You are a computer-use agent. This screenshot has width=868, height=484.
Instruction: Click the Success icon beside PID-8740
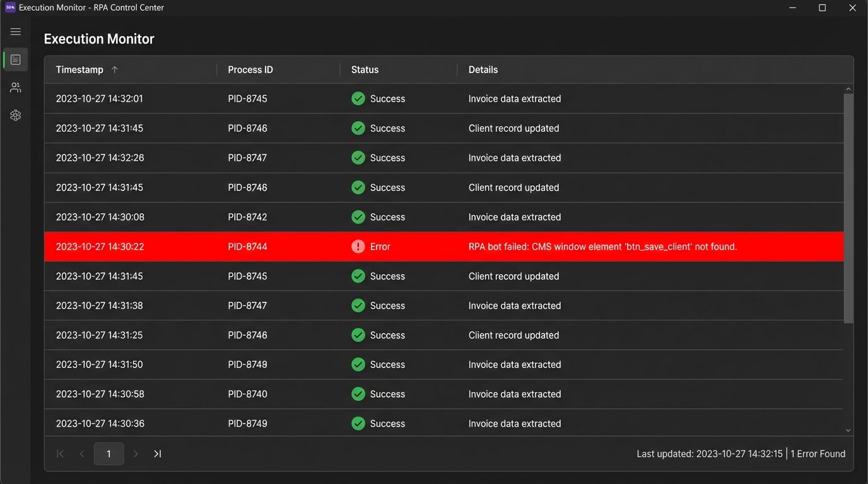point(358,394)
